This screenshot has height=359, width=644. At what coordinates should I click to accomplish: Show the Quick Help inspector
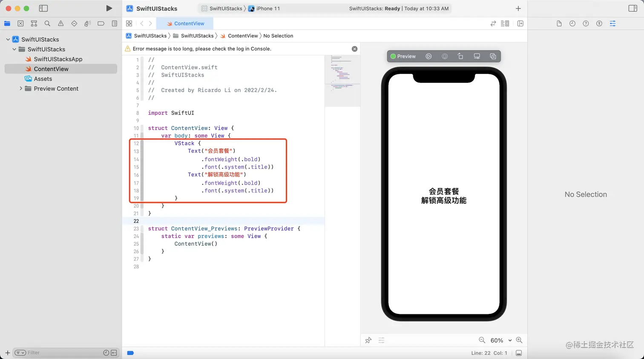[x=586, y=23]
